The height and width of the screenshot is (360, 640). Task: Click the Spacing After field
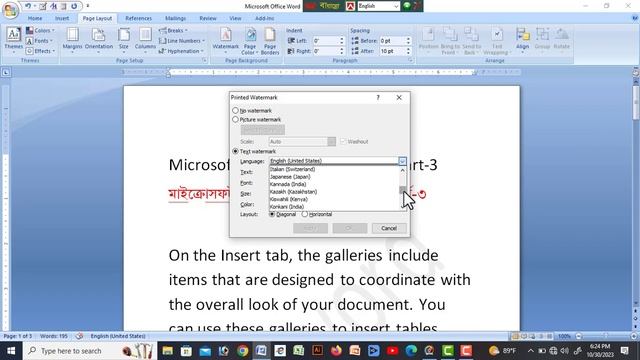392,51
